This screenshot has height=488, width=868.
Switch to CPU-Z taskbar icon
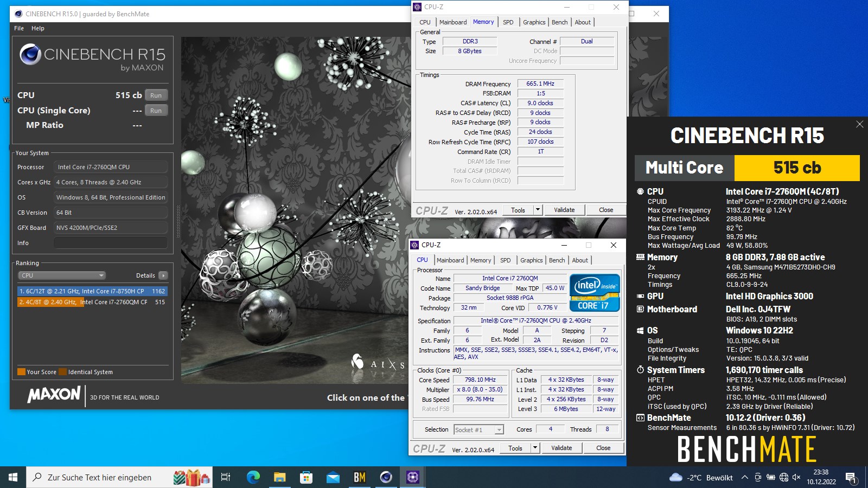(412, 477)
